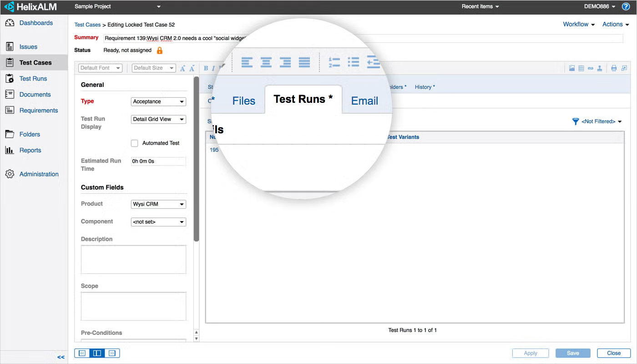Viewport: 637px width, 364px height.
Task: Enable the Automated Test checkbox
Action: pos(135,143)
